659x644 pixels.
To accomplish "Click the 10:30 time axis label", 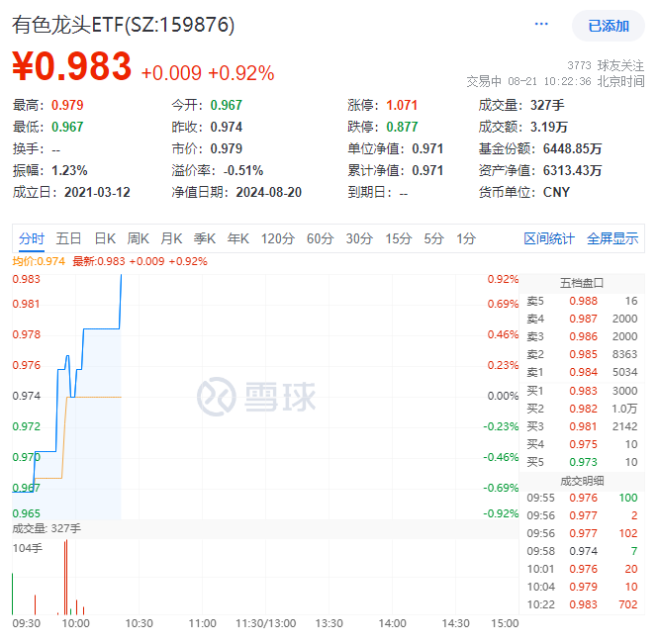I will (x=140, y=624).
